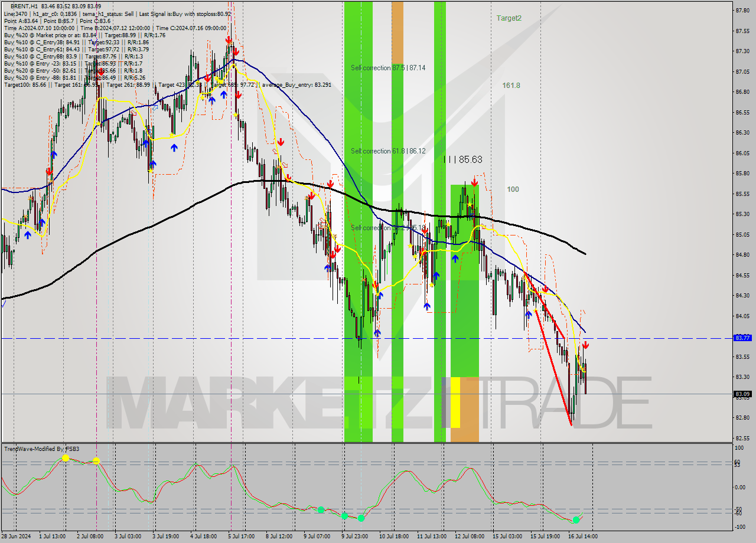The height and width of the screenshot is (543, 756).
Task: Click the 86.30 price axis value
Action: [x=742, y=133]
